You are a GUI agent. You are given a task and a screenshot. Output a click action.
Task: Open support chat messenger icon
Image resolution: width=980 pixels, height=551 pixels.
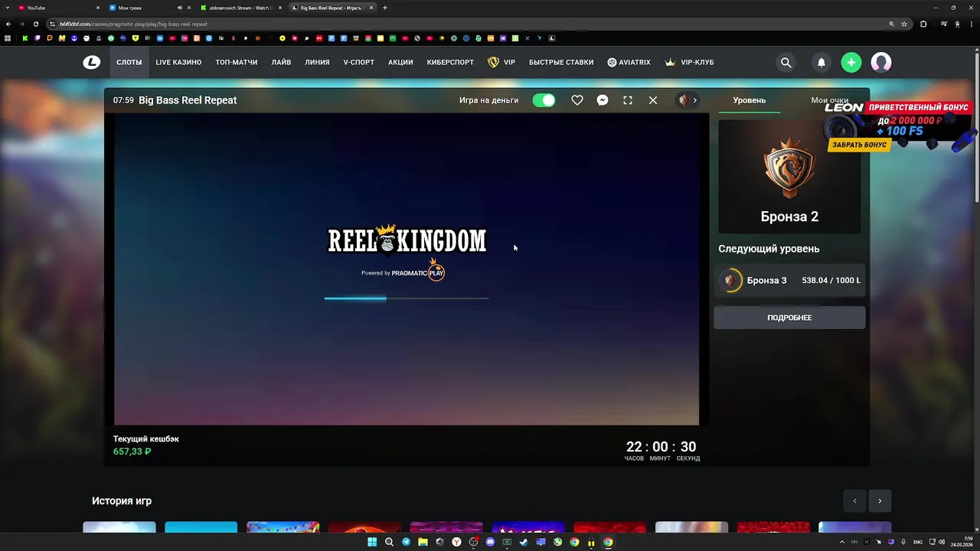tap(603, 100)
